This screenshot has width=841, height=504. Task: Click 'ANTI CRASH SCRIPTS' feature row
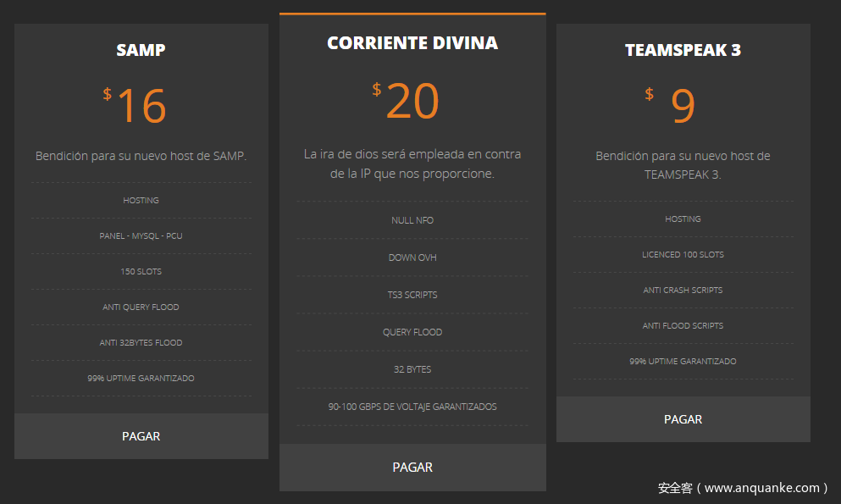(x=683, y=290)
